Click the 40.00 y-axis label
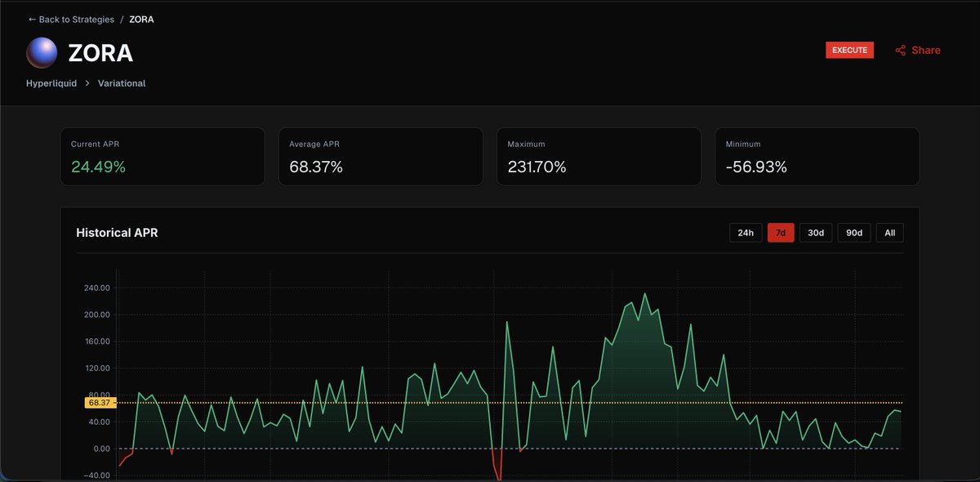Image resolution: width=980 pixels, height=482 pixels. [99, 422]
